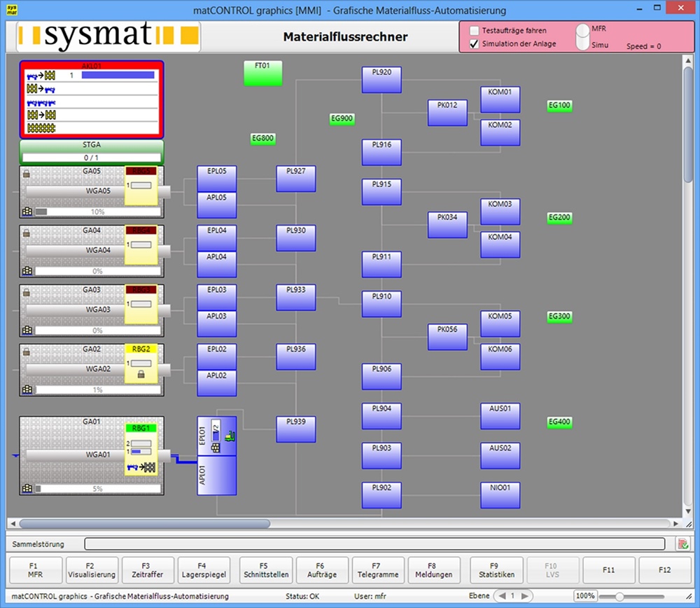Open F7 Telegramme
Viewport: 700px width, 608px height.
(378, 570)
